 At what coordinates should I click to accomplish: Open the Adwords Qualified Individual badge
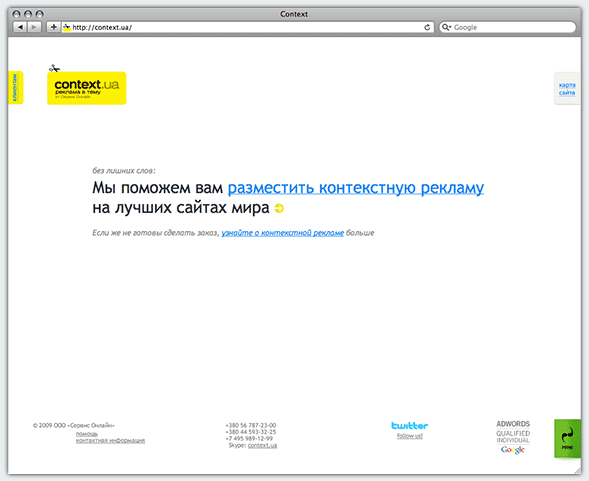pos(513,437)
